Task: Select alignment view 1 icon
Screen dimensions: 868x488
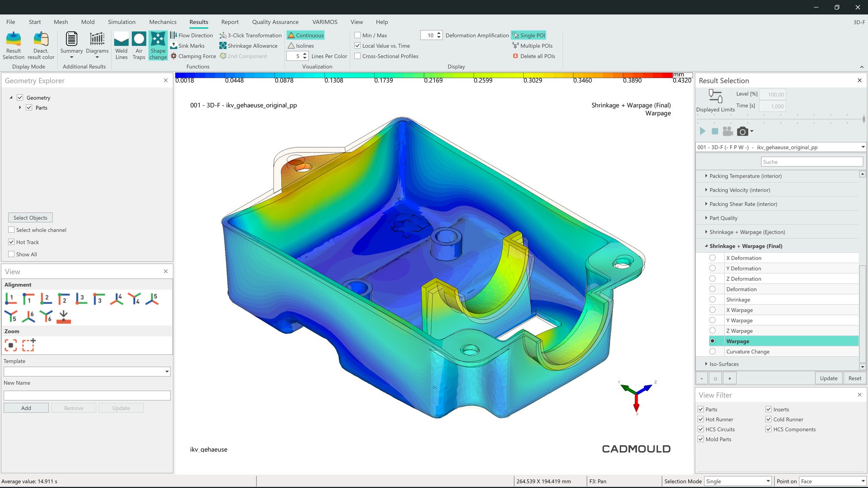Action: (11, 299)
